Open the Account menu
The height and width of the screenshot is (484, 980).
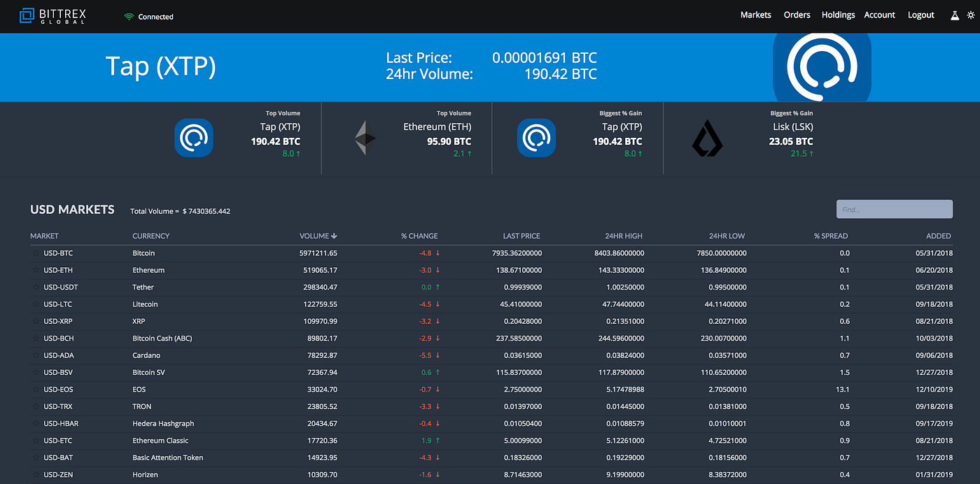[880, 15]
